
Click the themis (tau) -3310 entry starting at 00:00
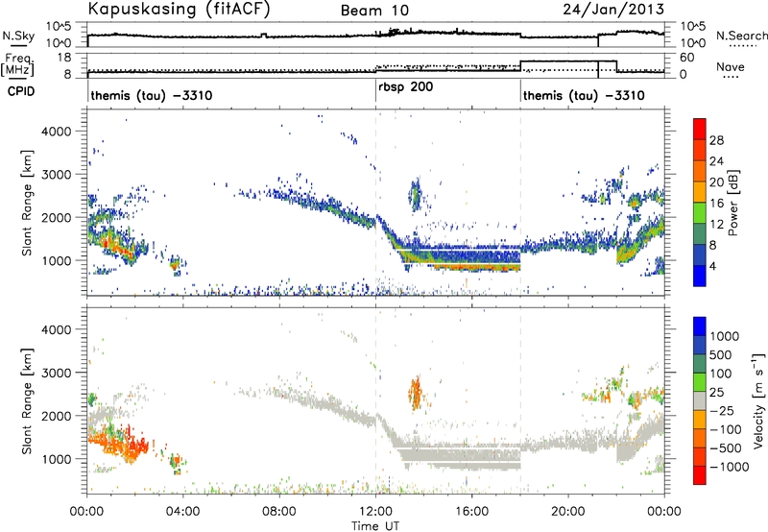click(152, 95)
